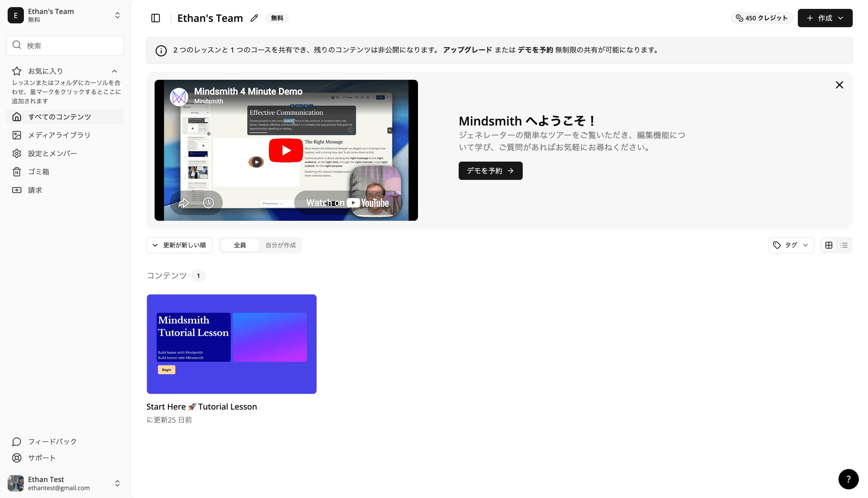This screenshot has height=498, width=868.
Task: Expand the Ethan Test account menu
Action: tap(117, 483)
